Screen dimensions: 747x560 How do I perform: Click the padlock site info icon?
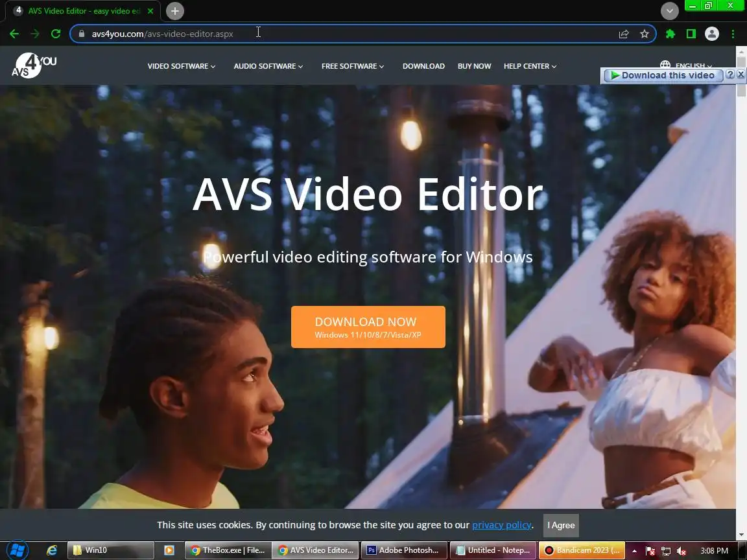82,34
